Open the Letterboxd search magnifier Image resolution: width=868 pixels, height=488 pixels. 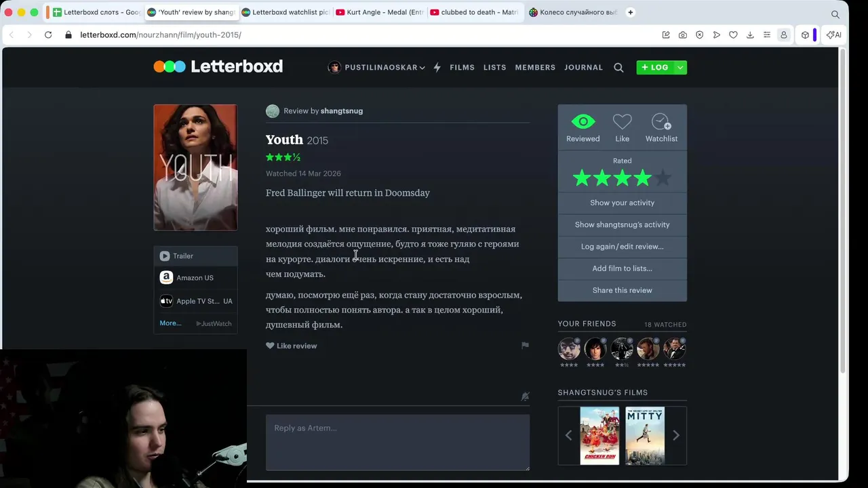pos(618,67)
